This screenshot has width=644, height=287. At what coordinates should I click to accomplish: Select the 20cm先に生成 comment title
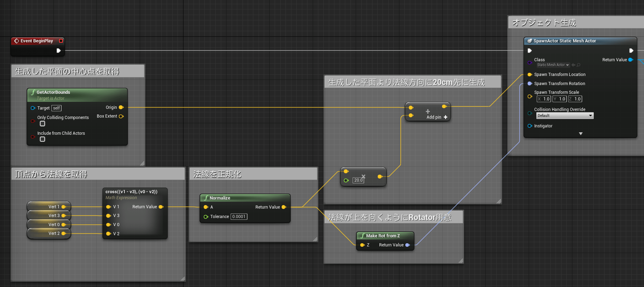(406, 82)
